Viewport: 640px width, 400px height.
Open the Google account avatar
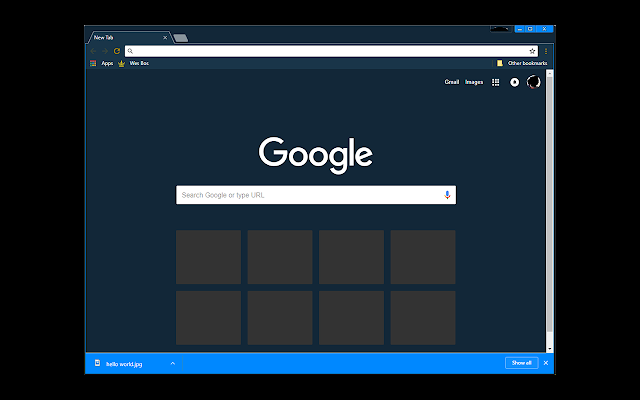click(533, 82)
